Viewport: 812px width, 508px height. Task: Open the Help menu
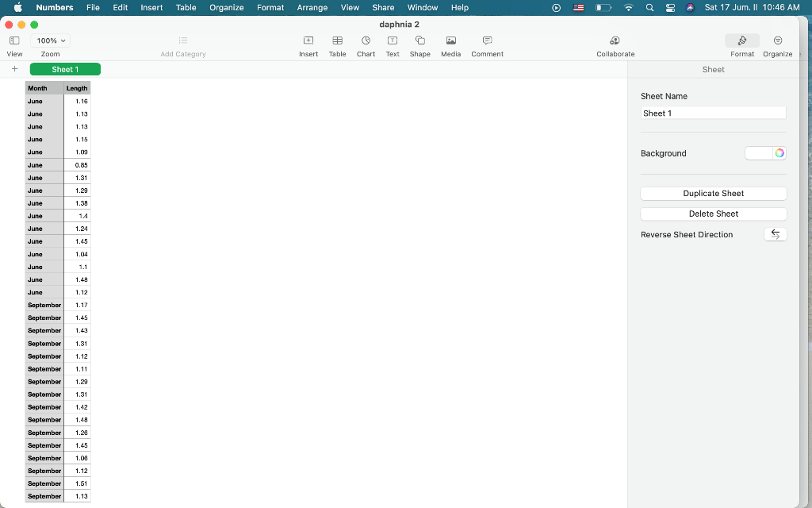click(460, 7)
